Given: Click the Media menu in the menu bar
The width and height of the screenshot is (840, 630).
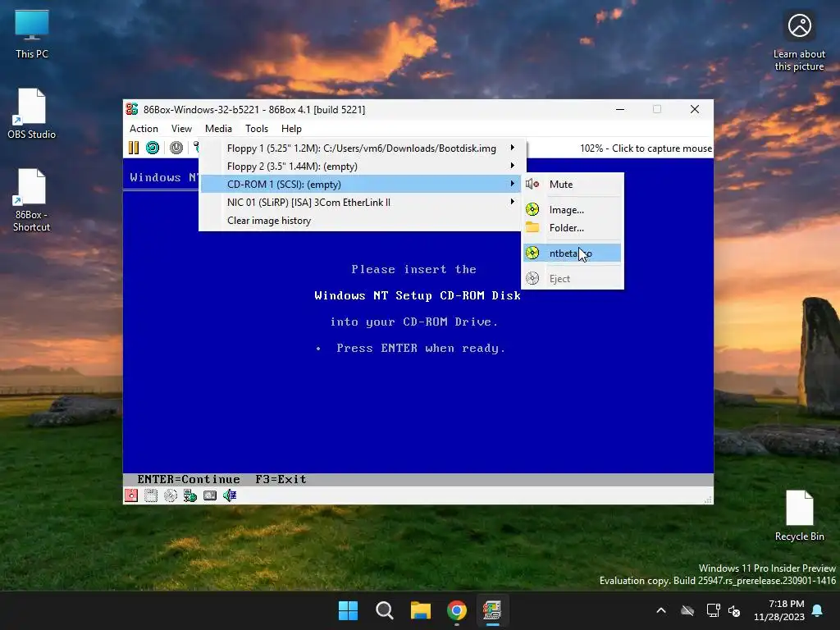Looking at the screenshot, I should tap(218, 129).
